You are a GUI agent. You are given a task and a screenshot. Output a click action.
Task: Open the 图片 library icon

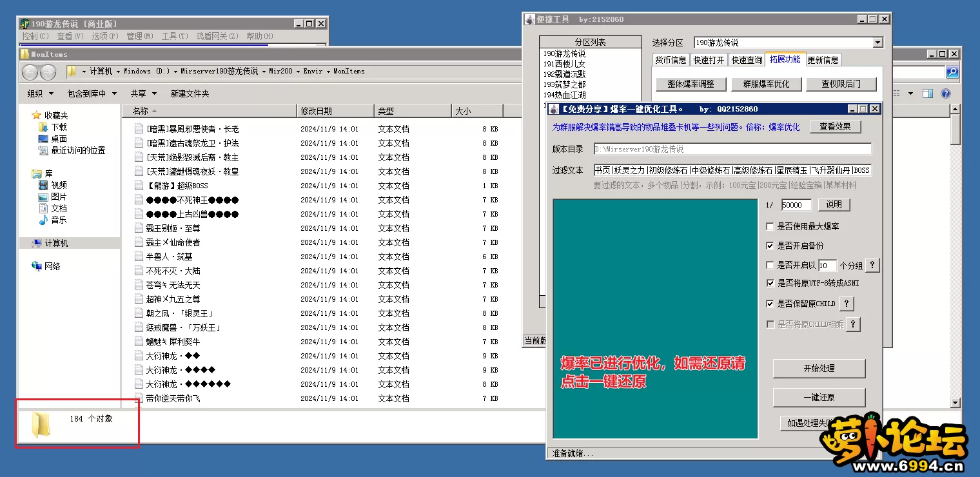point(43,197)
